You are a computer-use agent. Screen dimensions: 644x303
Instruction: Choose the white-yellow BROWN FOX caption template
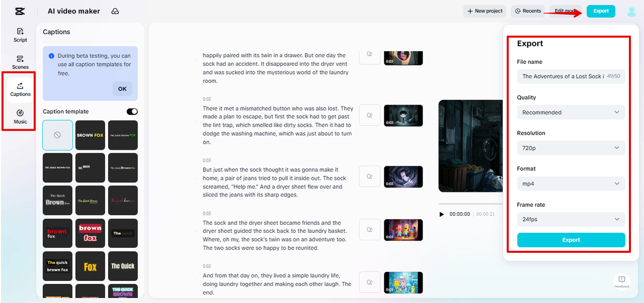[x=90, y=135]
